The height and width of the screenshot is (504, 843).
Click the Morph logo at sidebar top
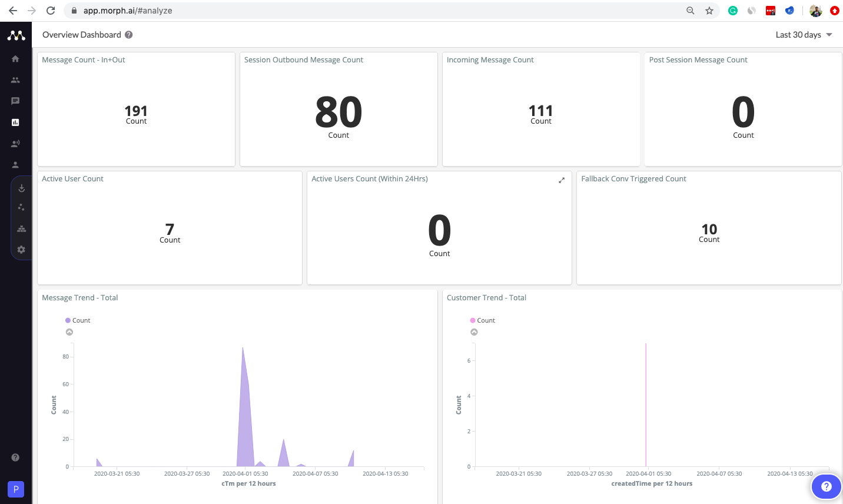[x=16, y=35]
